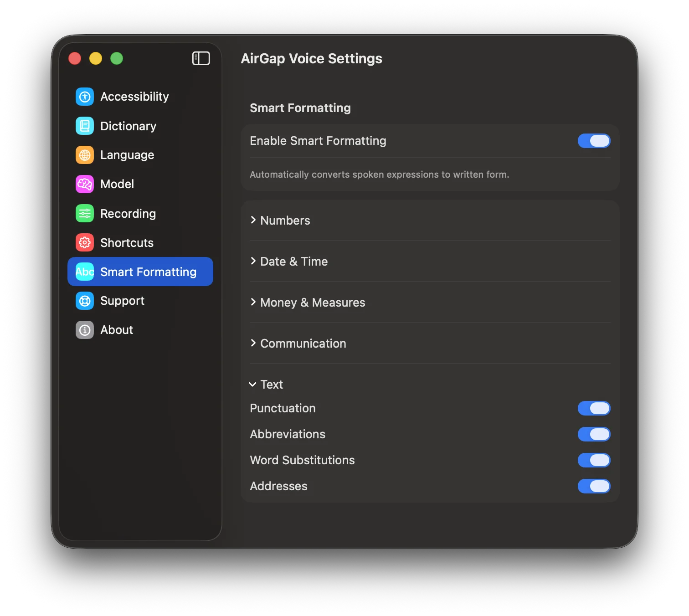
Task: Click the Date & Time label
Action: tap(294, 262)
